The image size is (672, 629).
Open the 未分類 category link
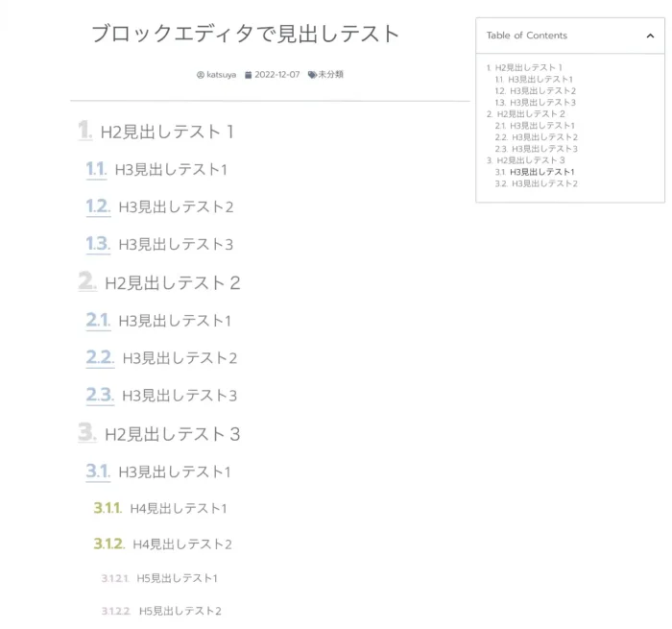click(x=330, y=75)
